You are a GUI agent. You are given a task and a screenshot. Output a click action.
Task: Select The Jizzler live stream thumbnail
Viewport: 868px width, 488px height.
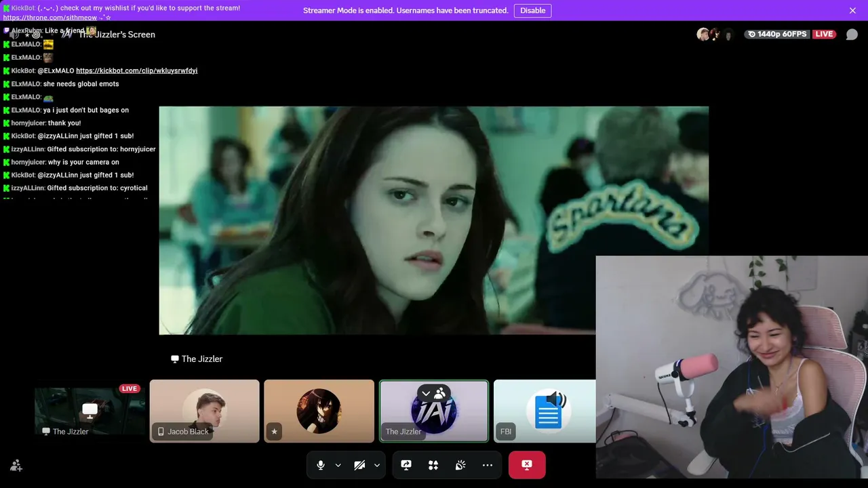(90, 411)
